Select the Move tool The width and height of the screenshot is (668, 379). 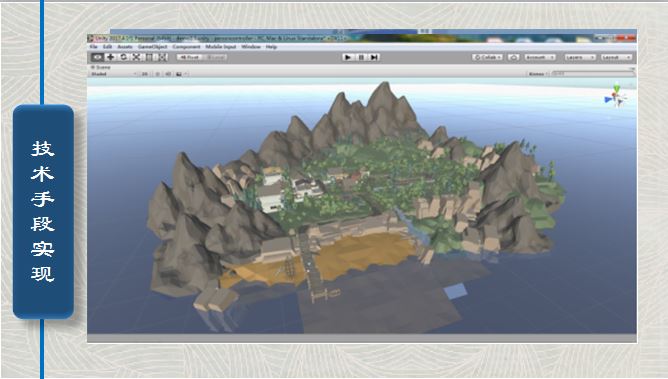click(x=110, y=57)
